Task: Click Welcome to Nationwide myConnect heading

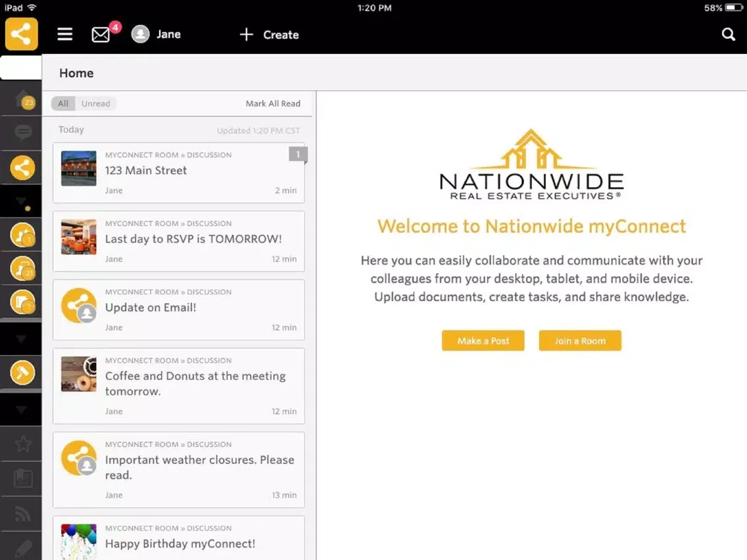Action: 532,226
